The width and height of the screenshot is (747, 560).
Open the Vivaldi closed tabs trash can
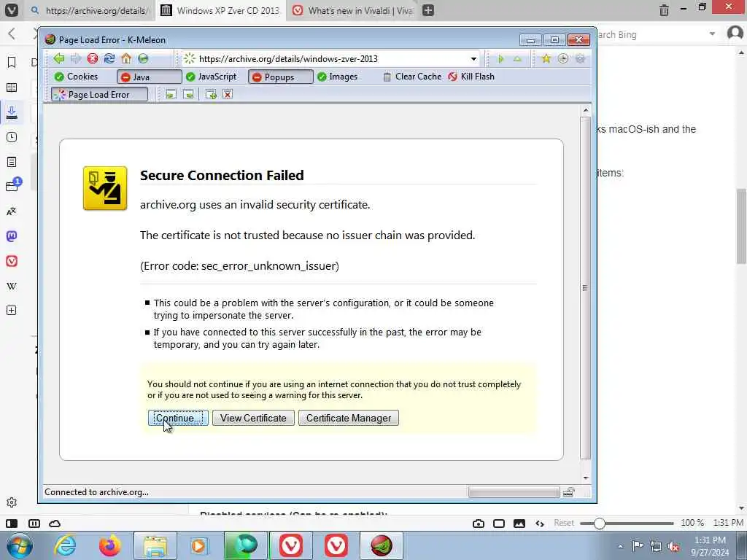click(x=664, y=10)
